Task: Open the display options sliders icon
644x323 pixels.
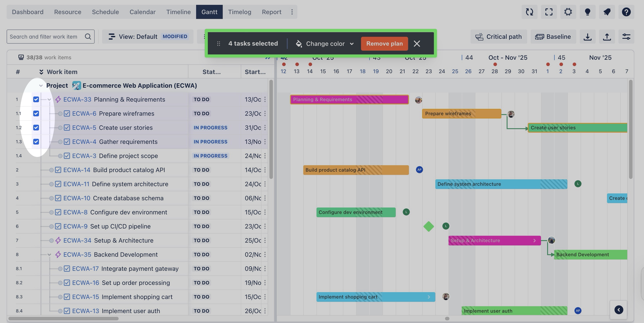Action: (x=626, y=37)
